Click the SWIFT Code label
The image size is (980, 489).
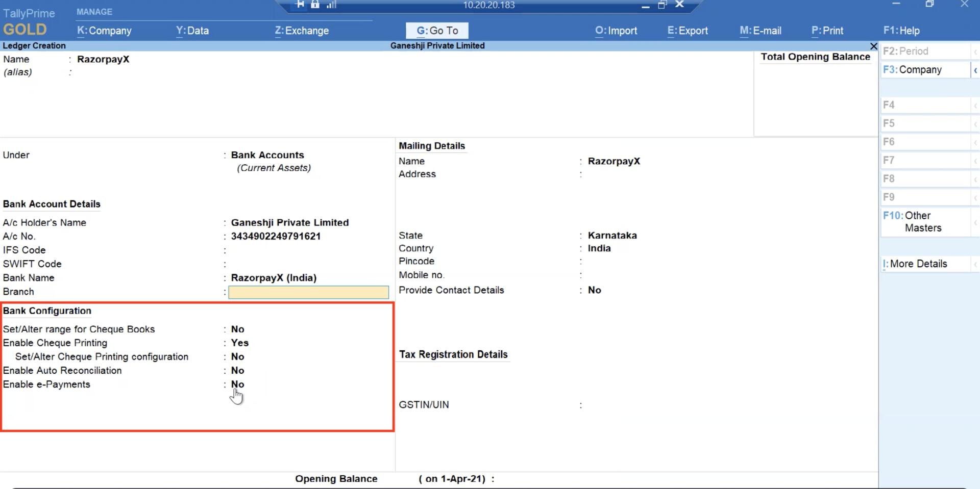32,264
